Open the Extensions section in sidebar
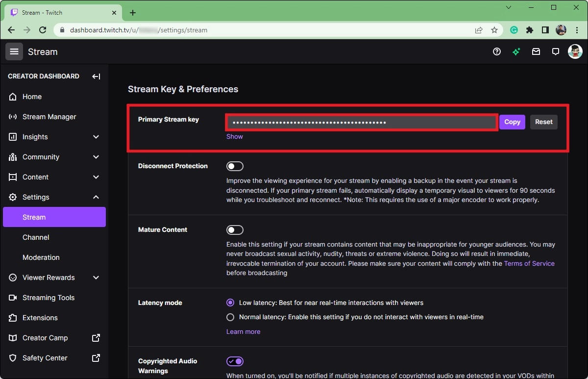 click(x=39, y=317)
